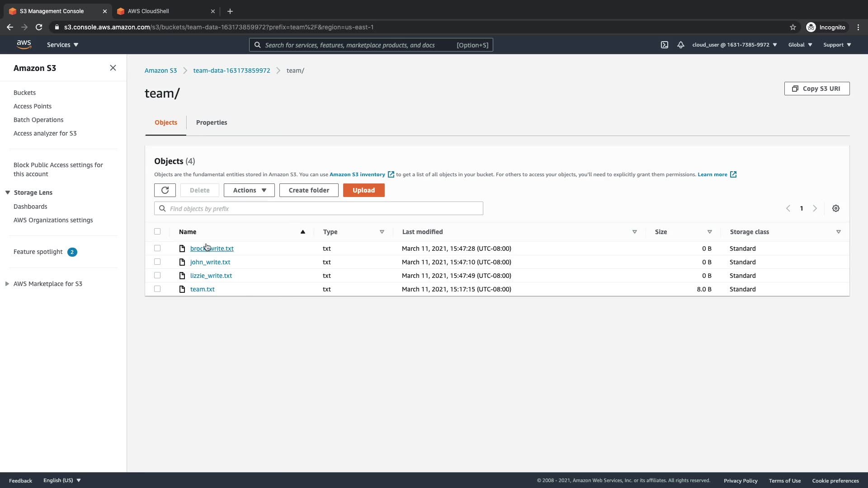Reload the browser page
This screenshot has height=488, width=868.
pyautogui.click(x=39, y=27)
